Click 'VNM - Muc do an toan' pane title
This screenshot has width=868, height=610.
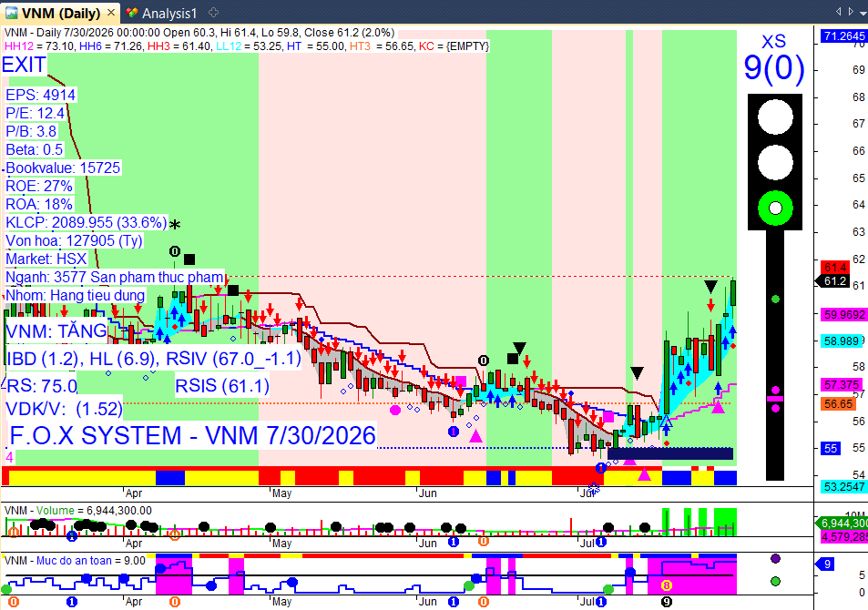pos(75,561)
